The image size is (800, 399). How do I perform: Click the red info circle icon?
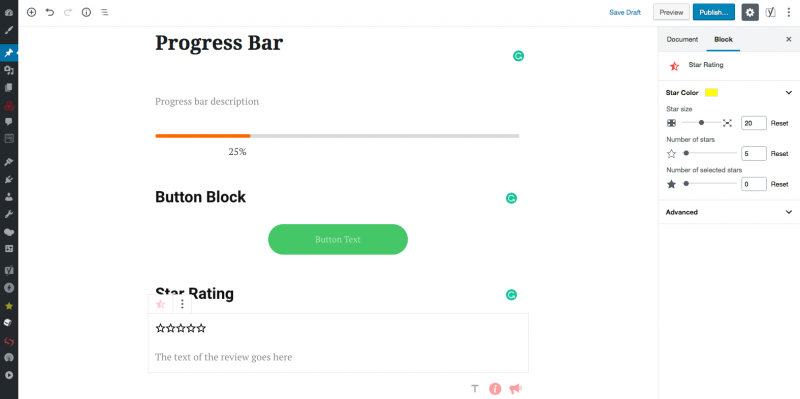pyautogui.click(x=495, y=389)
